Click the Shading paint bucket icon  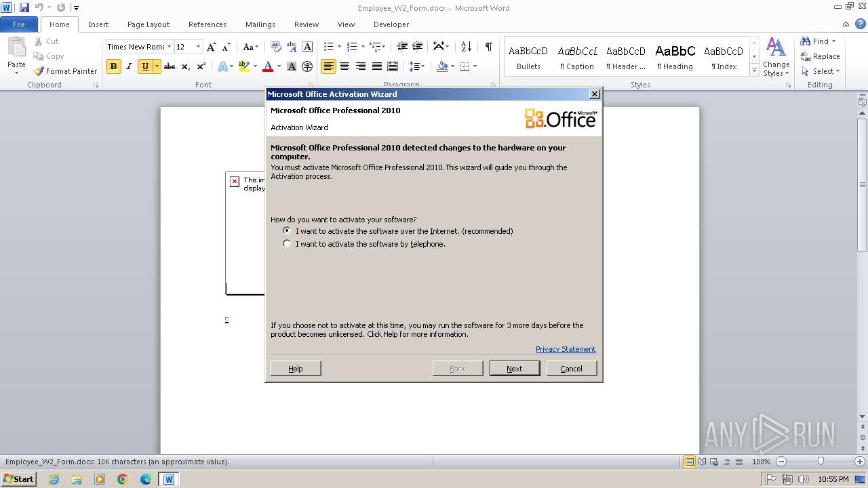point(442,66)
